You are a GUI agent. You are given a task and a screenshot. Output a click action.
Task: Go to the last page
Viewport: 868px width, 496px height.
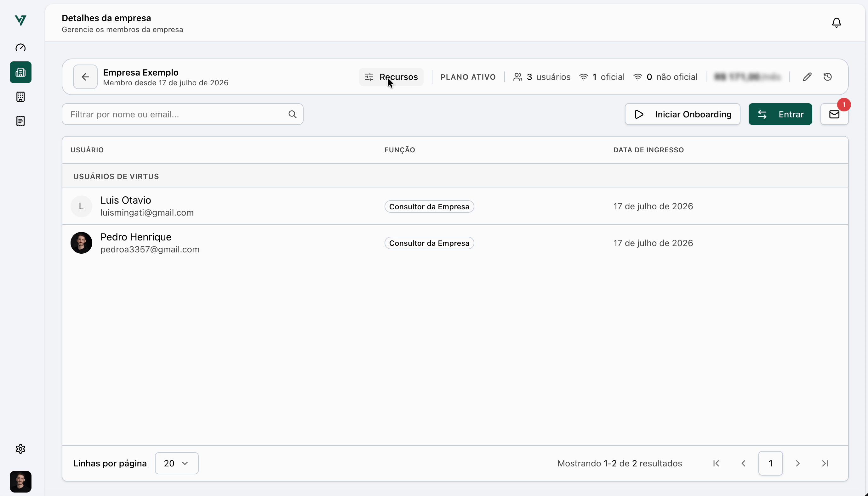[825, 463]
